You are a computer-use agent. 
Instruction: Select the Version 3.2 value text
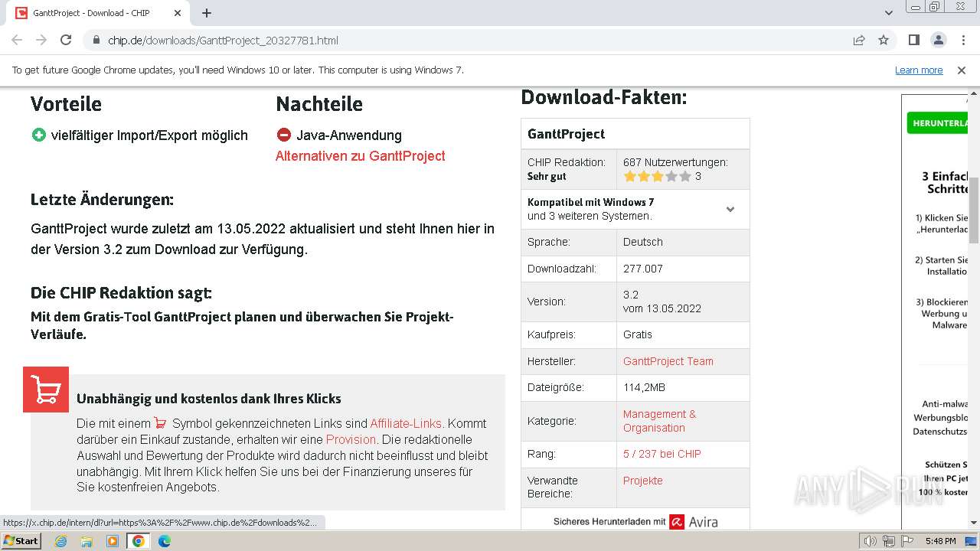click(x=631, y=295)
